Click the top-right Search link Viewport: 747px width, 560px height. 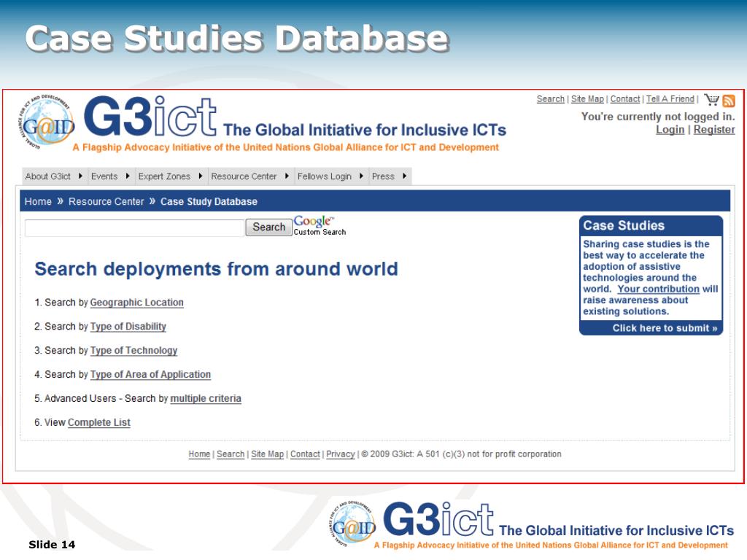[550, 99]
